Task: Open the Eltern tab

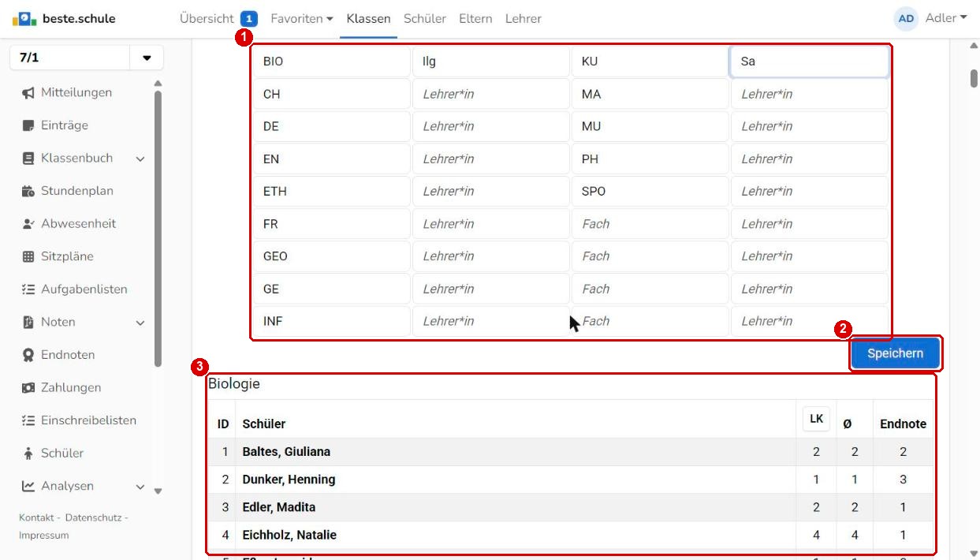Action: click(475, 18)
